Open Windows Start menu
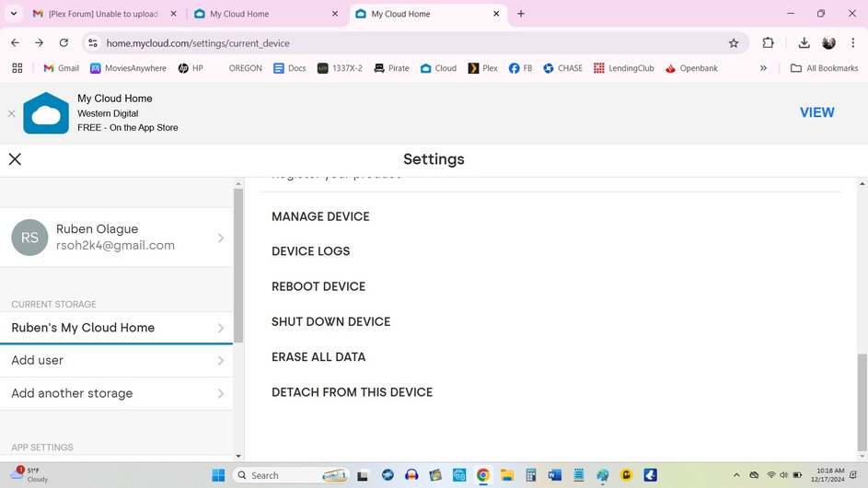The height and width of the screenshot is (488, 868). click(x=218, y=475)
